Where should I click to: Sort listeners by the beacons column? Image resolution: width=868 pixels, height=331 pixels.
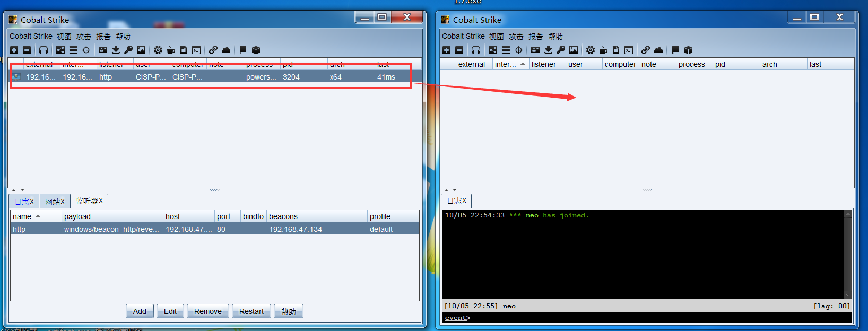317,216
